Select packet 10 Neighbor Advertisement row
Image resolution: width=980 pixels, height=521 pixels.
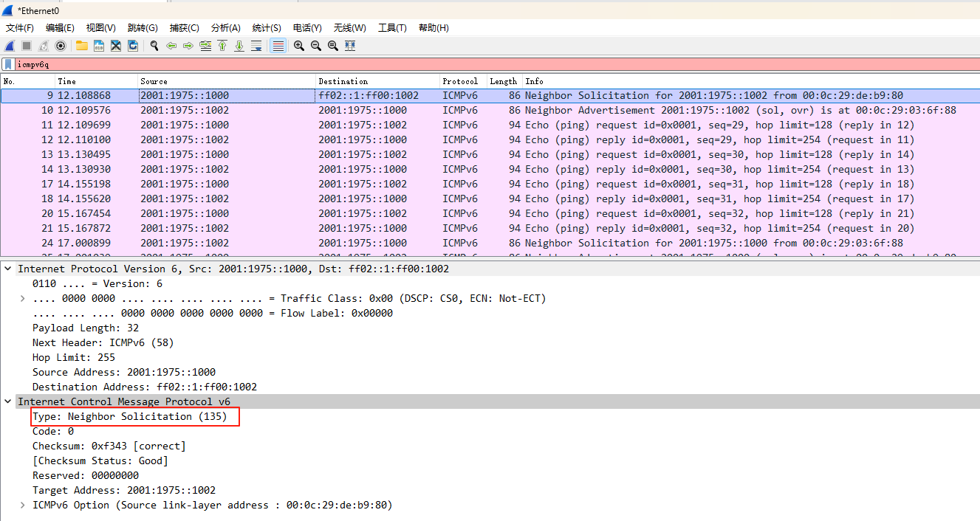(490, 110)
